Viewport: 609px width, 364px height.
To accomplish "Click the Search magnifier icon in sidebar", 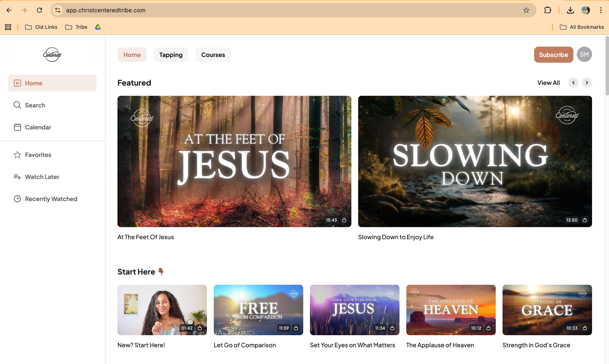I will (x=17, y=105).
